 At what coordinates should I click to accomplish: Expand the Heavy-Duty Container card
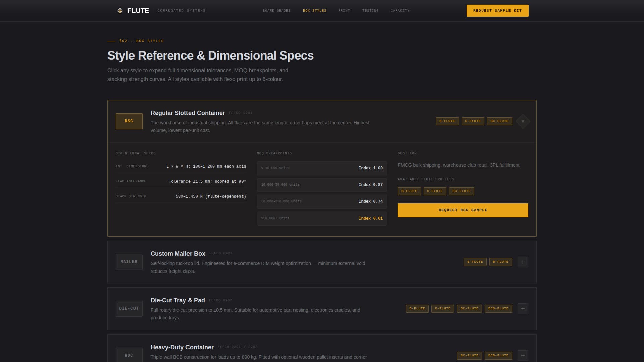pyautogui.click(x=523, y=356)
